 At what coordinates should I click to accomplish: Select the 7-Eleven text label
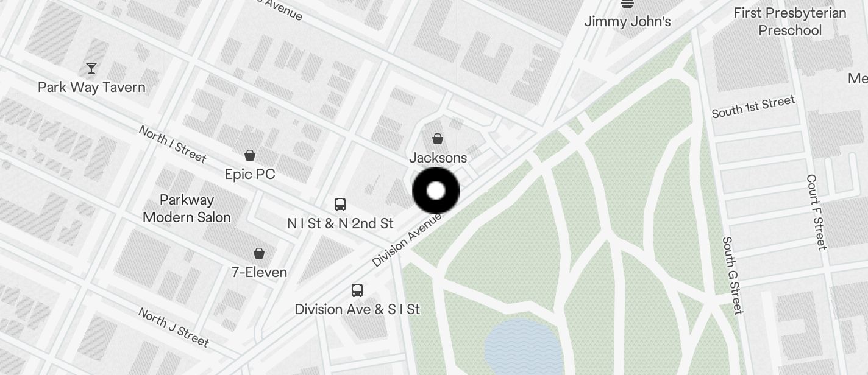[x=259, y=272]
